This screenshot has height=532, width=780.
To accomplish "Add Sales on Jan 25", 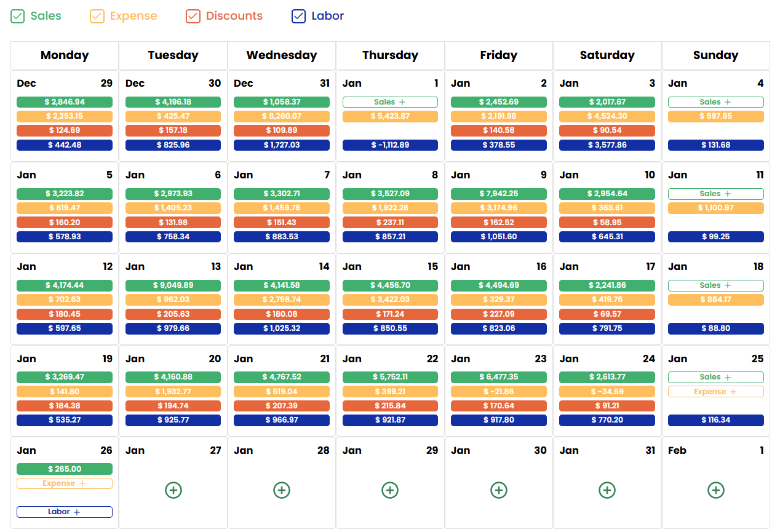I will (x=715, y=376).
